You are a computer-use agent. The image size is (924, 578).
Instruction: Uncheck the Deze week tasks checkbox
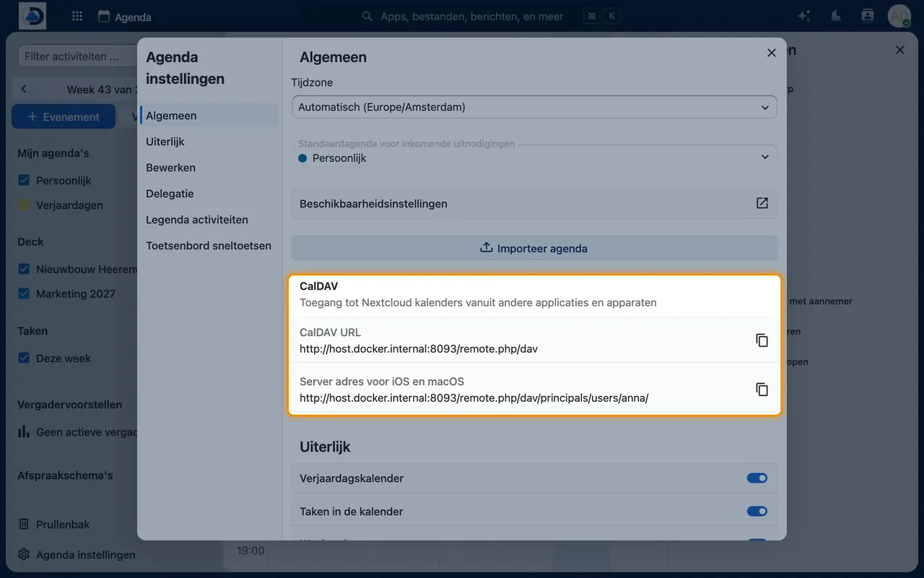24,358
